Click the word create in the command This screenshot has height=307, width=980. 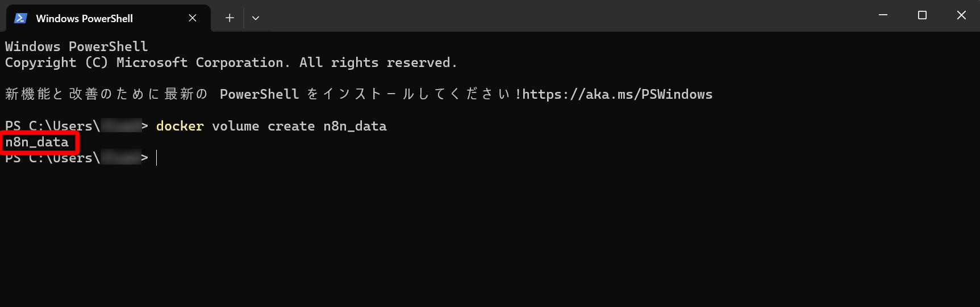tap(291, 126)
